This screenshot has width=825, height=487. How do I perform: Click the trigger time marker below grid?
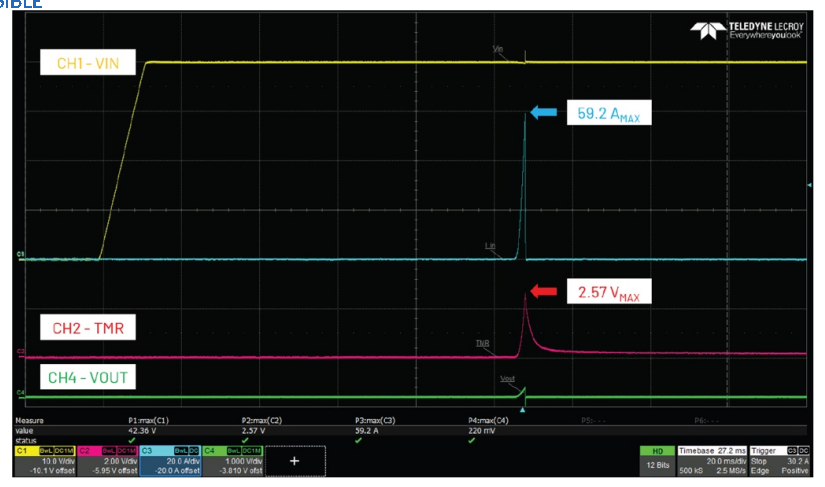click(x=522, y=410)
